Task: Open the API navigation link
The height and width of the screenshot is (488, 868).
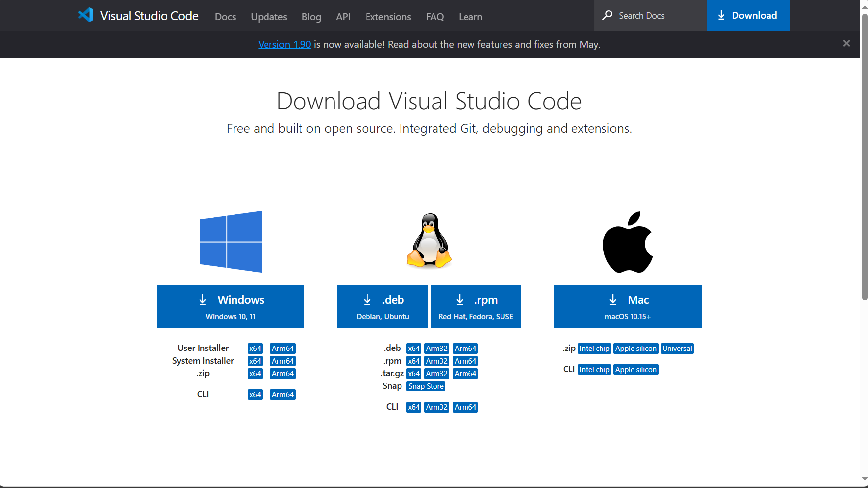Action: (x=343, y=16)
